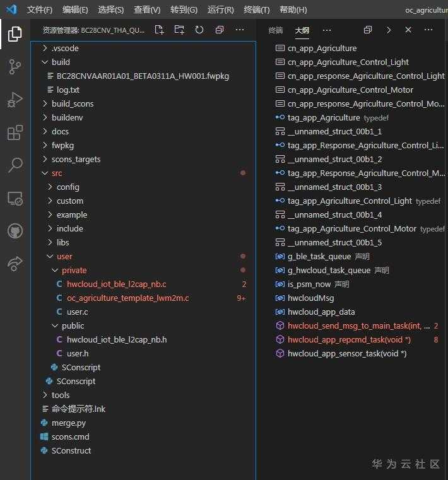Click the New File icon in explorer header
The width and height of the screenshot is (448, 480).
coord(159,30)
